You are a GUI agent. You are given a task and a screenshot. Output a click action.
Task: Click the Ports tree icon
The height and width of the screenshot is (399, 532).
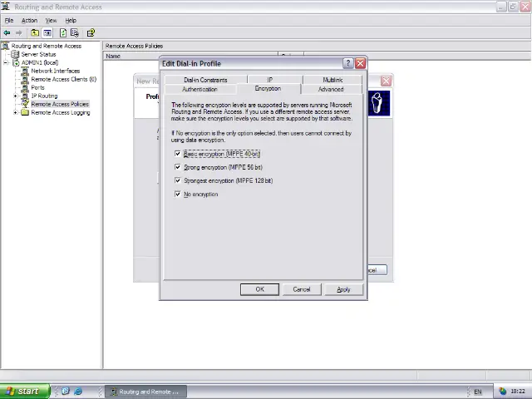pyautogui.click(x=25, y=87)
